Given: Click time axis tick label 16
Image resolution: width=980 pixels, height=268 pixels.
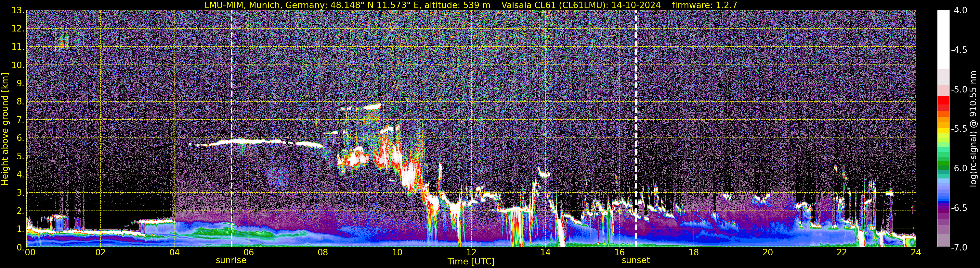Looking at the screenshot, I should pos(620,252).
